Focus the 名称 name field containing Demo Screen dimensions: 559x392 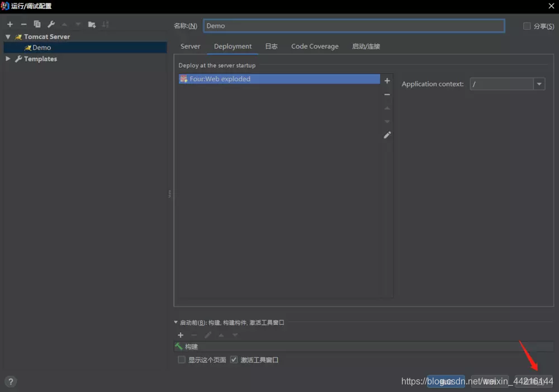pos(354,26)
